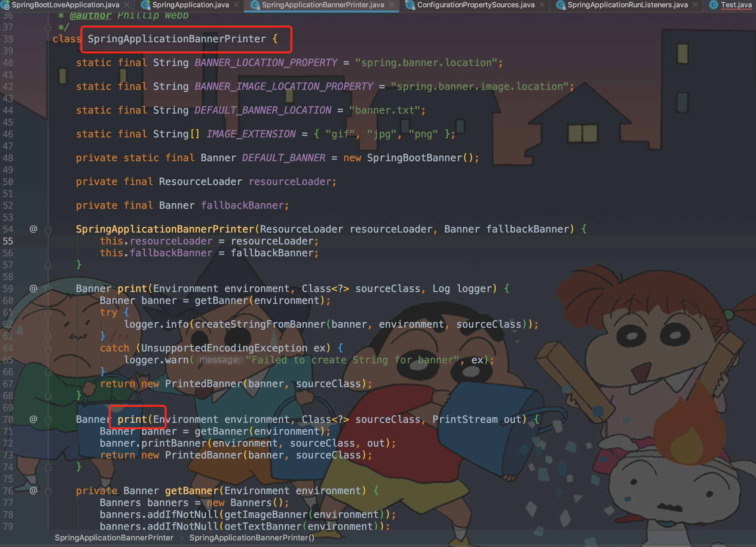Click the fold end marker at line 57
Screen dimensions: 756x547
(x=48, y=265)
